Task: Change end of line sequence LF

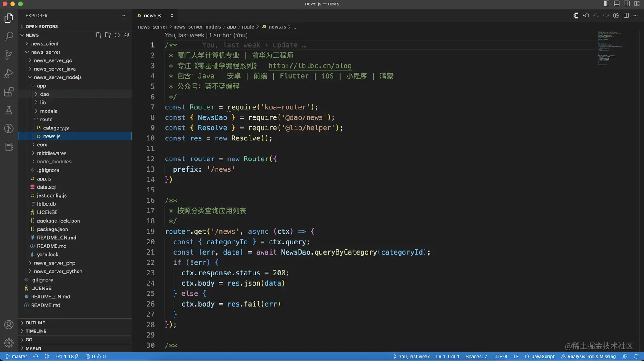Action: point(516,357)
